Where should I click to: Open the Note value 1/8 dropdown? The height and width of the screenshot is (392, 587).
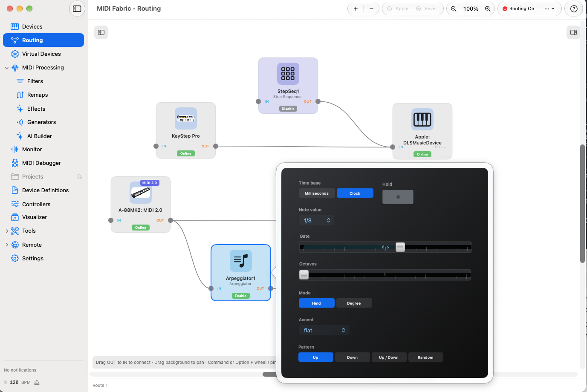coord(316,220)
